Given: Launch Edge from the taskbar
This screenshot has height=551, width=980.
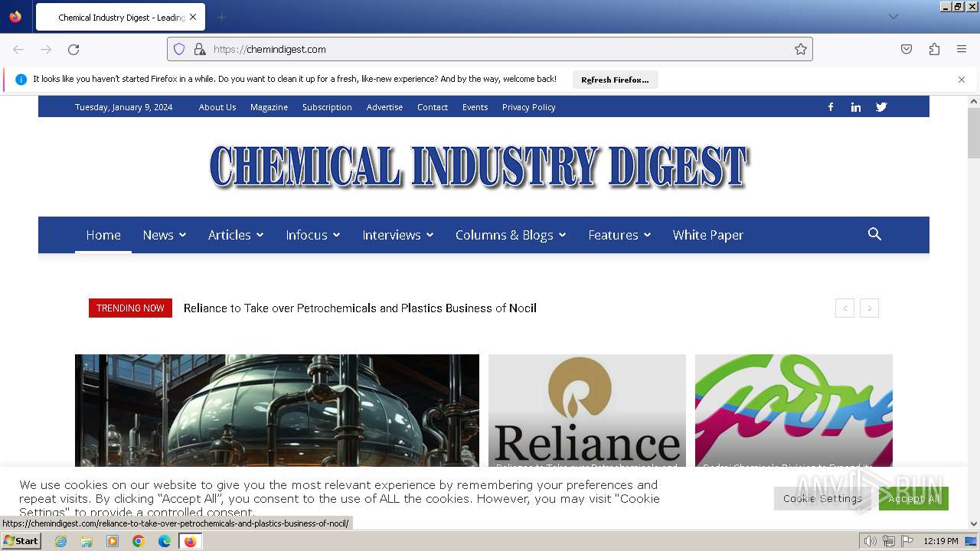Looking at the screenshot, I should (165, 541).
